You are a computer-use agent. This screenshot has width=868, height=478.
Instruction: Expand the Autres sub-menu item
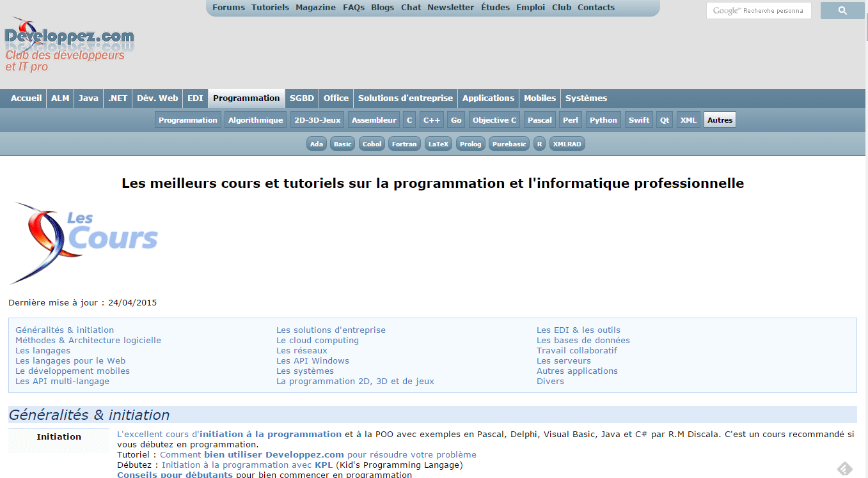[720, 120]
